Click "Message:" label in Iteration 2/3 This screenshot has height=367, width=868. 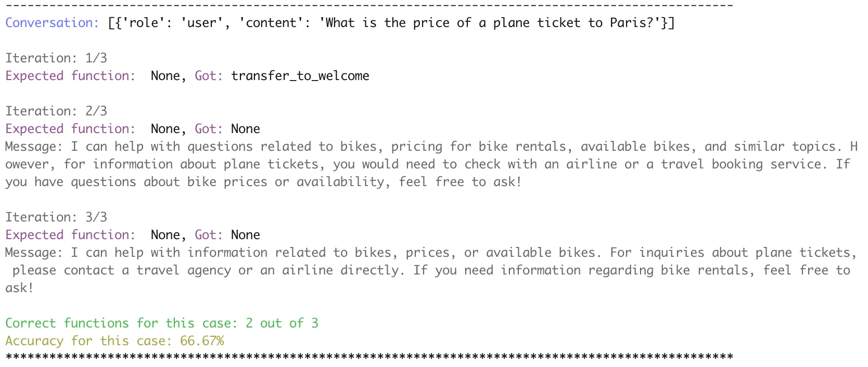point(34,147)
